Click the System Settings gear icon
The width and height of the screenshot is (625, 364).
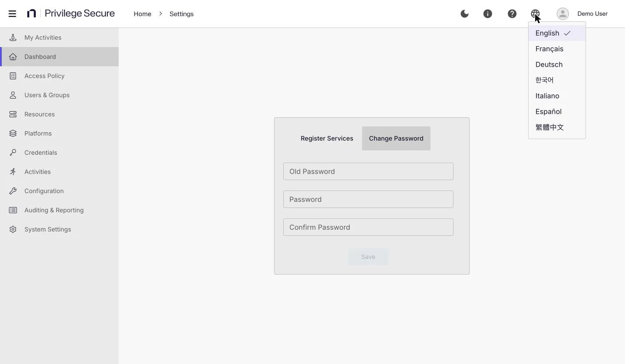(x=13, y=229)
